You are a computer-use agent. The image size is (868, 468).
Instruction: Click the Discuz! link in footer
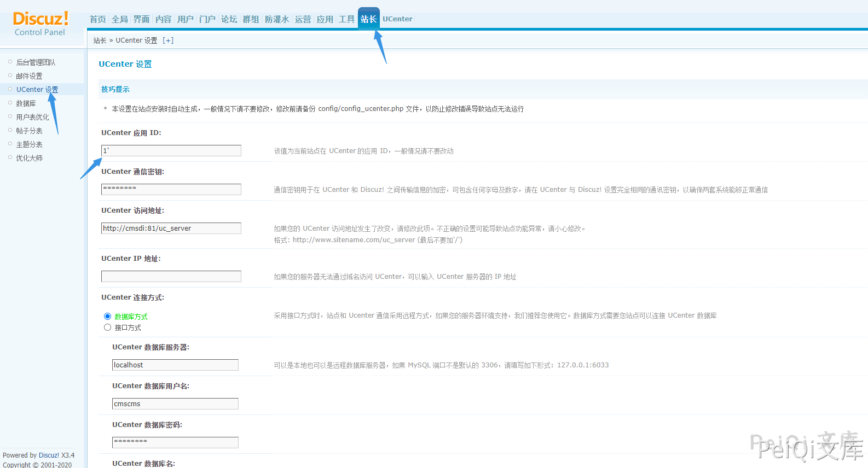tap(49, 455)
